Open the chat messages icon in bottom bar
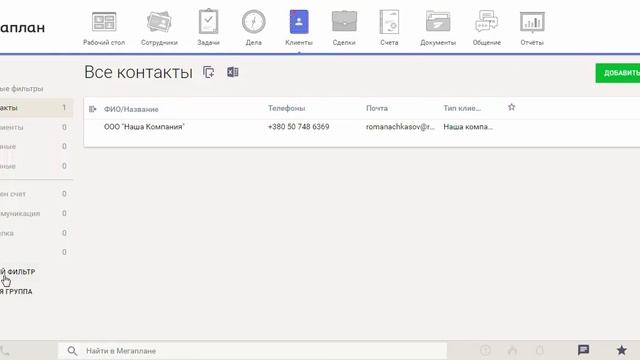 [x=583, y=350]
